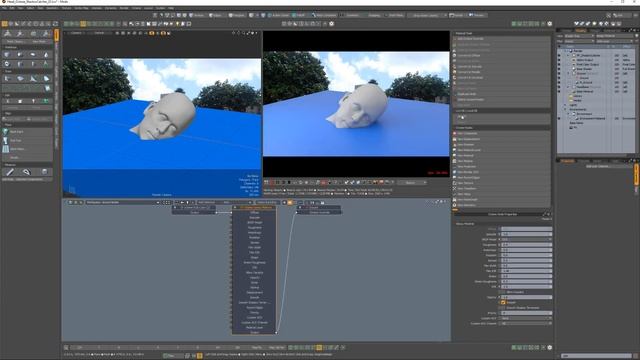Open the File menu
This screenshot has width=640, height=360.
[x=5, y=8]
